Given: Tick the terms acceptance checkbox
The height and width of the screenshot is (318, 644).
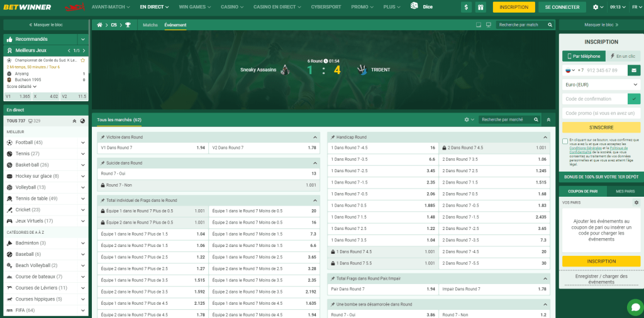Looking at the screenshot, I should tap(565, 141).
